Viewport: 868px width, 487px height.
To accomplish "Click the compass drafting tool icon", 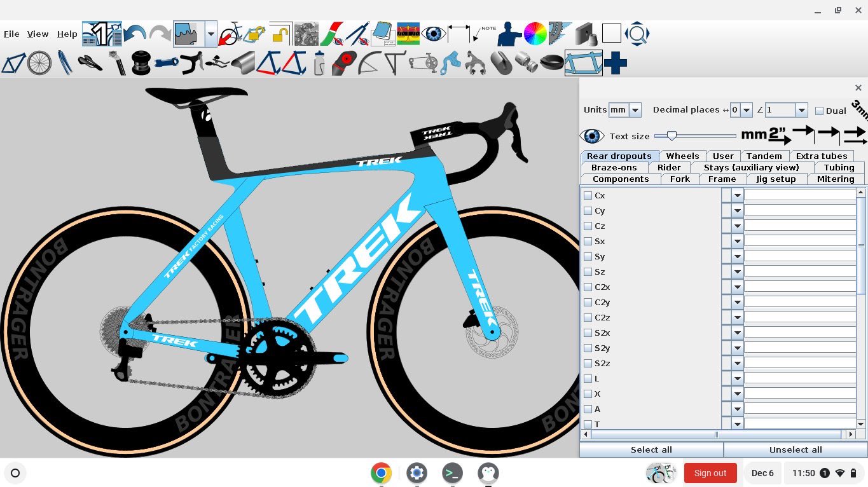I will [357, 34].
